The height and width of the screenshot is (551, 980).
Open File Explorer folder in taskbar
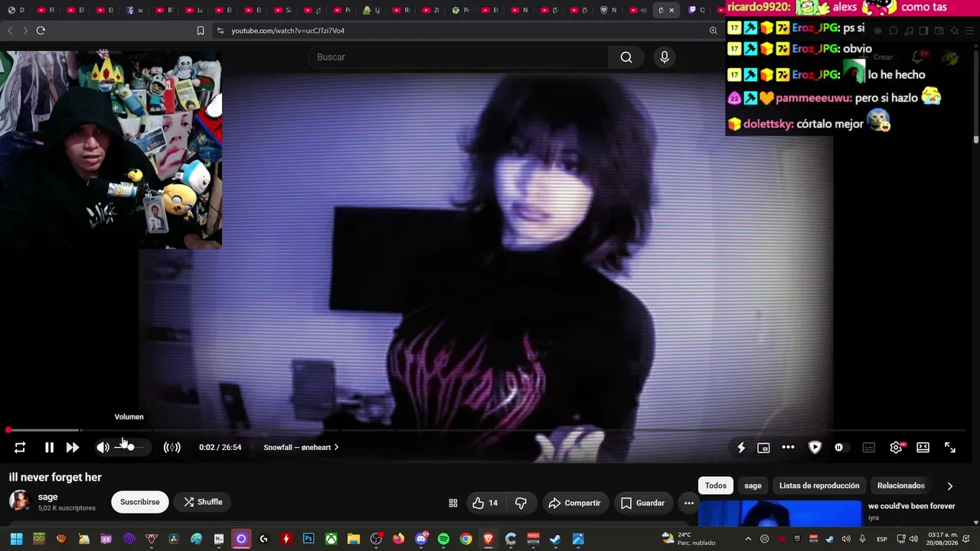[x=353, y=539]
